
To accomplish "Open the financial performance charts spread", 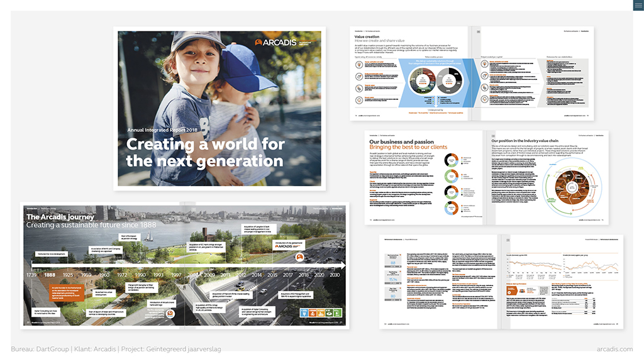I will click(501, 282).
